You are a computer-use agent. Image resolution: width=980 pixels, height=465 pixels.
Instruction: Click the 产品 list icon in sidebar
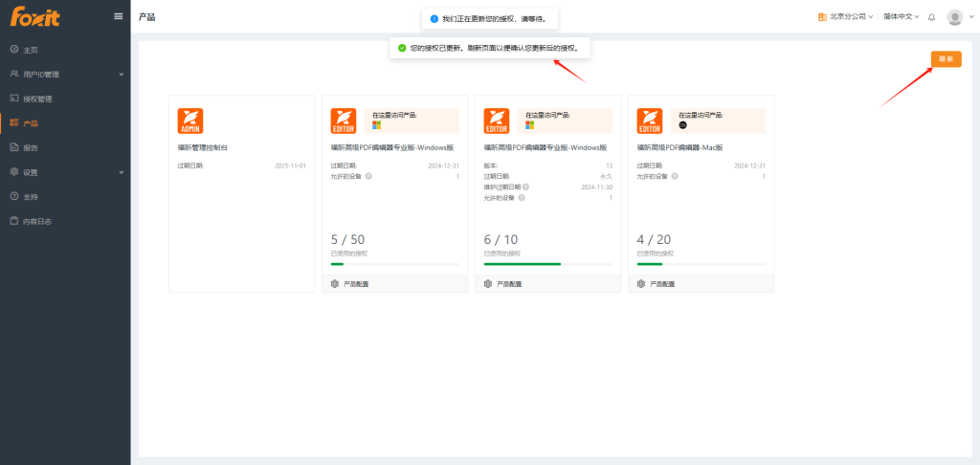coord(14,123)
